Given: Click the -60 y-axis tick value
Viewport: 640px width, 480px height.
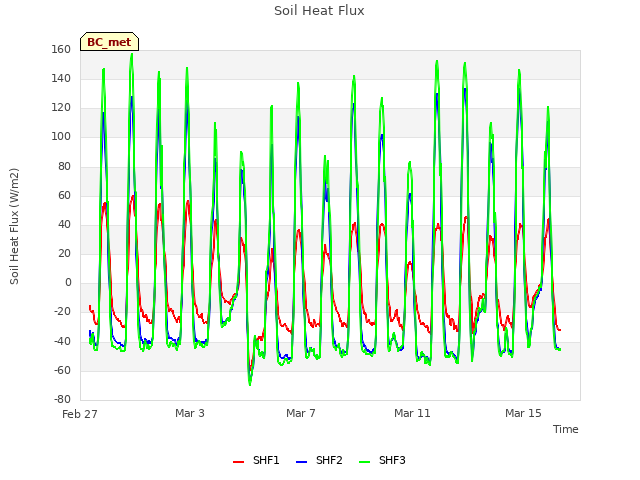Looking at the screenshot, I should [62, 370].
